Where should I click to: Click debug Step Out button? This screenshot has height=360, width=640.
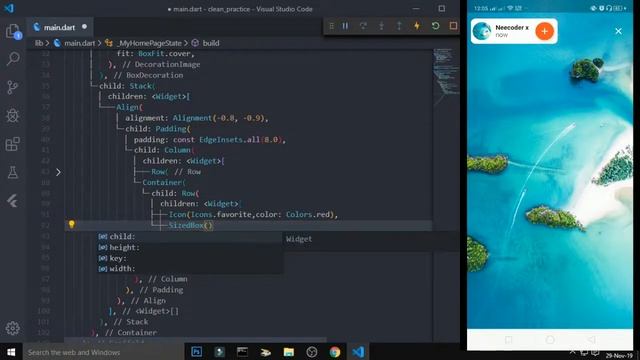pyautogui.click(x=399, y=26)
